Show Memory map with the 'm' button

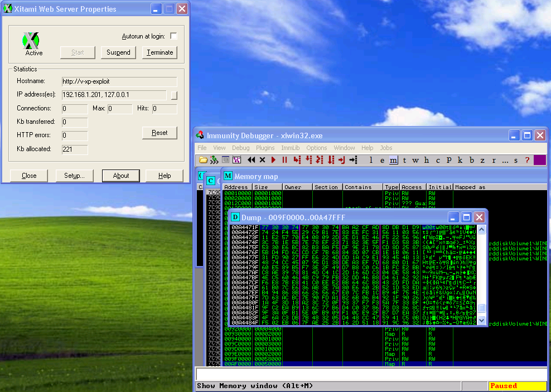(x=394, y=160)
